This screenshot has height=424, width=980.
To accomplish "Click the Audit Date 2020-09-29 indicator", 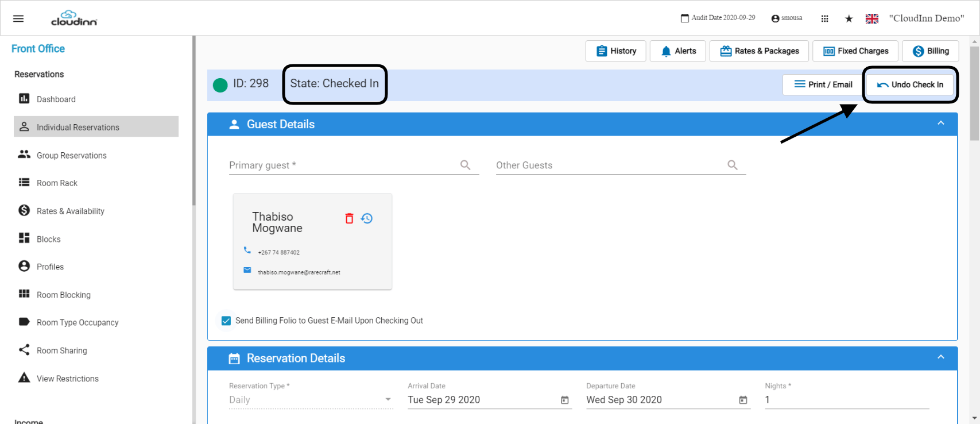I will click(x=718, y=18).
